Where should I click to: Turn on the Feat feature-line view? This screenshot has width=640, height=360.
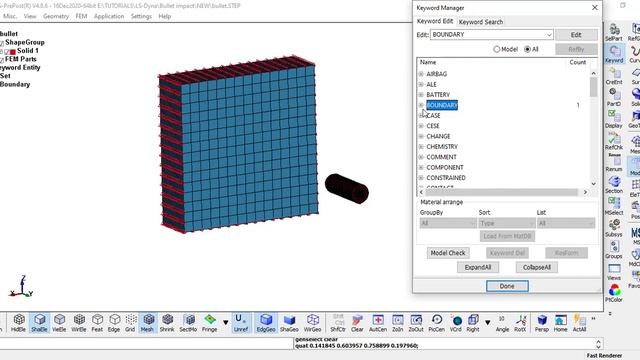97,322
